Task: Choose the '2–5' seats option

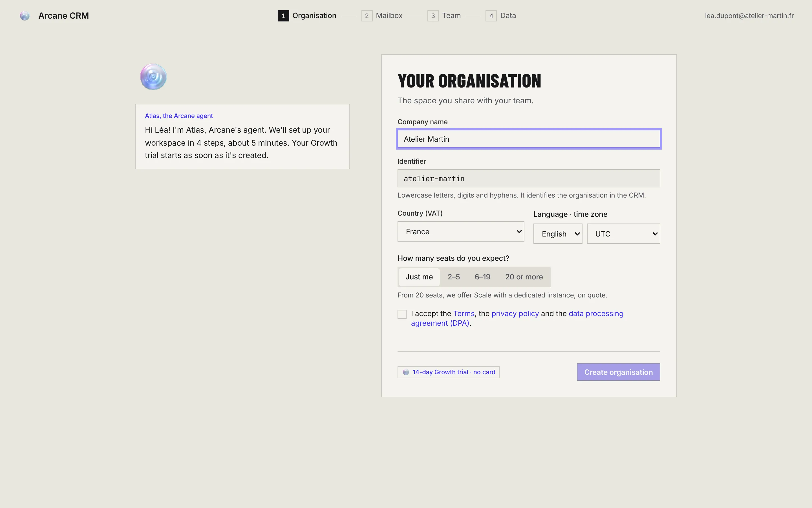Action: click(454, 277)
